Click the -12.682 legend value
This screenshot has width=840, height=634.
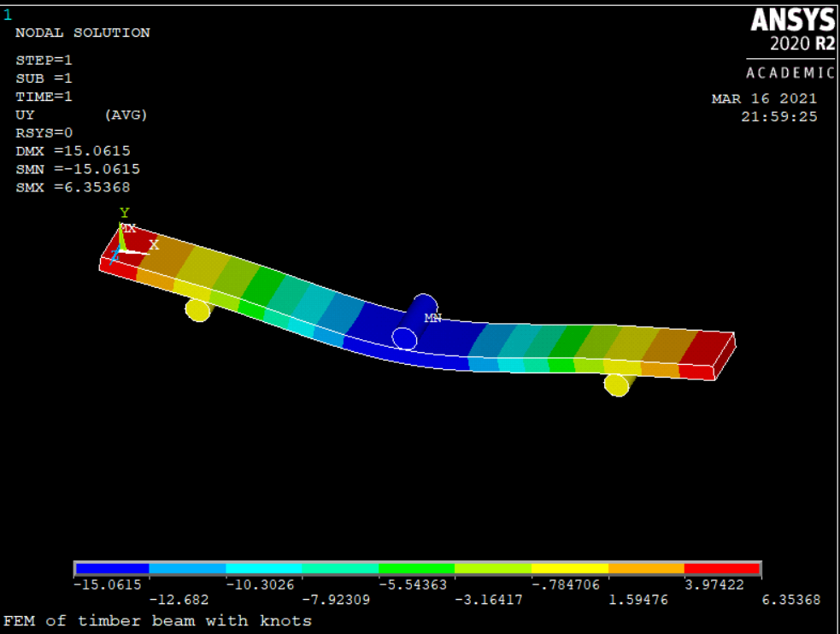click(x=179, y=600)
